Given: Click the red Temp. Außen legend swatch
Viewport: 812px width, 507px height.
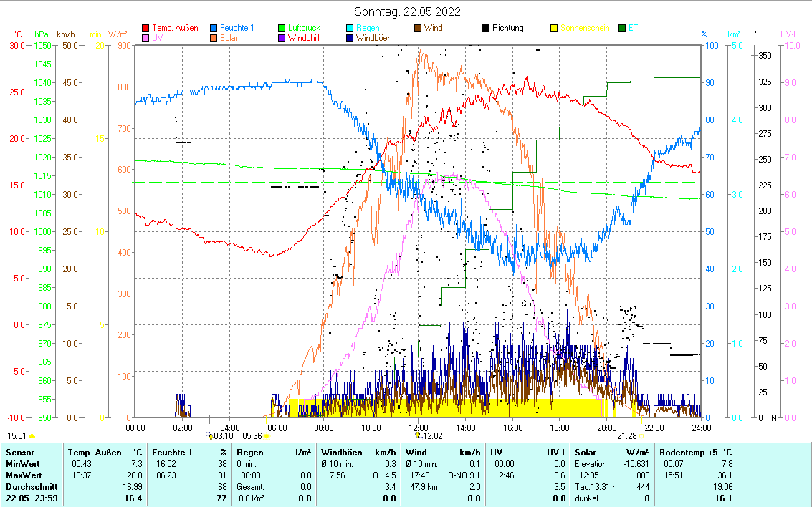Looking at the screenshot, I should [146, 28].
